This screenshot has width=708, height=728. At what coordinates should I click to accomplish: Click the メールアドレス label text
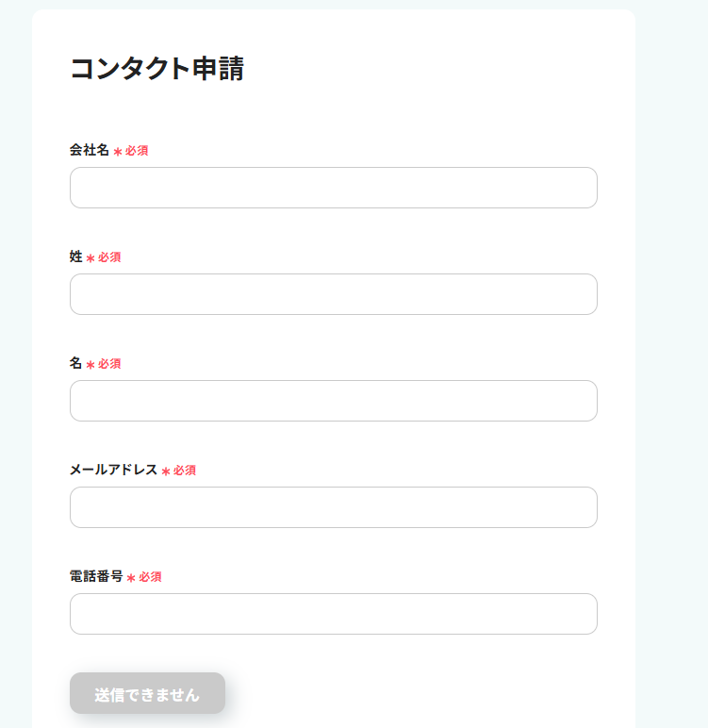coord(113,470)
